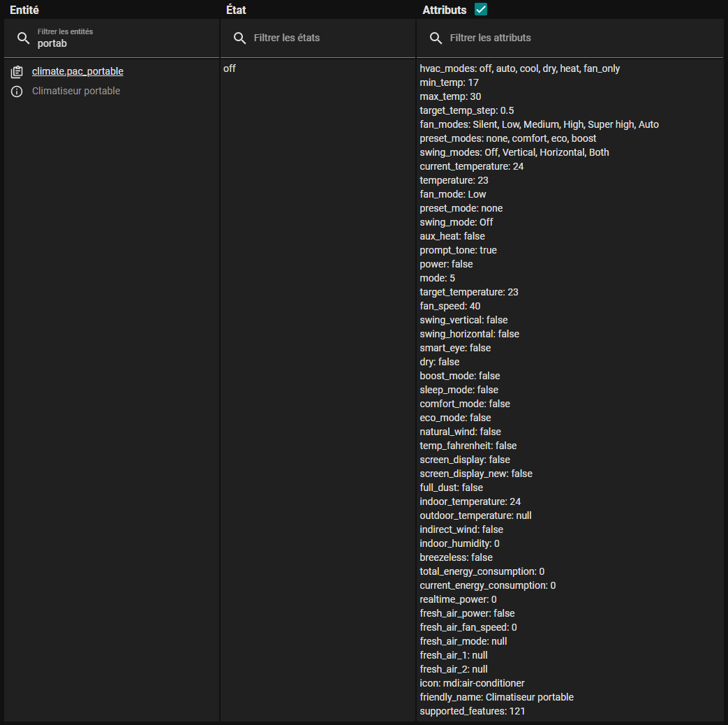This screenshot has width=728, height=725.
Task: Click the current_temperature: 24 attribute line
Action: pos(471,166)
